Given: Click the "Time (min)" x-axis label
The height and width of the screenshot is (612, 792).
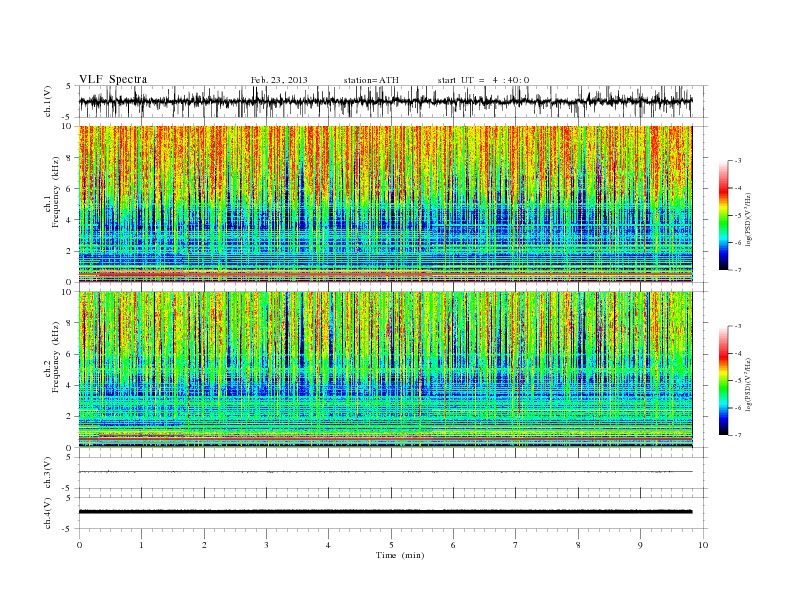Looking at the screenshot, I should [400, 555].
